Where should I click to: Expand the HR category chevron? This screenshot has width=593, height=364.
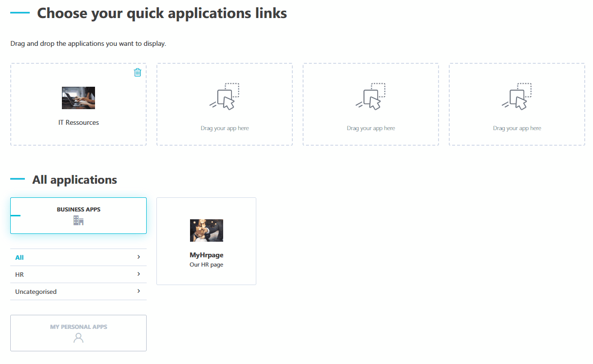coord(139,274)
